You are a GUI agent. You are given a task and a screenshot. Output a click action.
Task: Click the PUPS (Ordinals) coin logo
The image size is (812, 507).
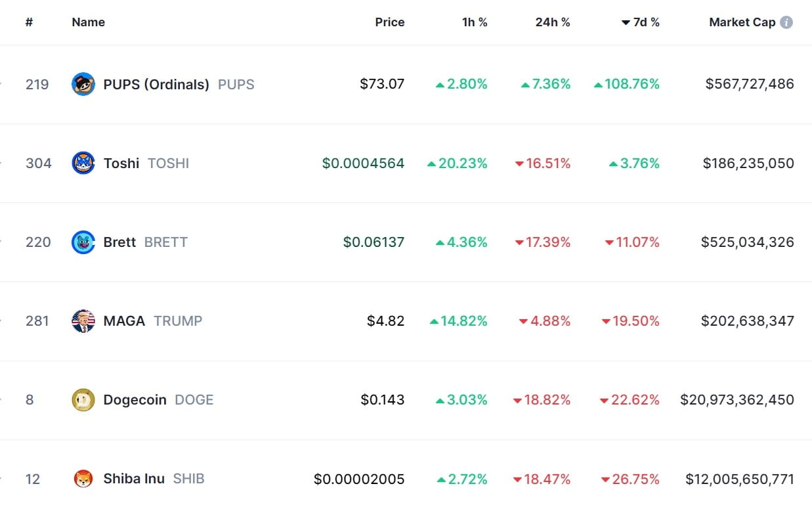[x=83, y=84]
